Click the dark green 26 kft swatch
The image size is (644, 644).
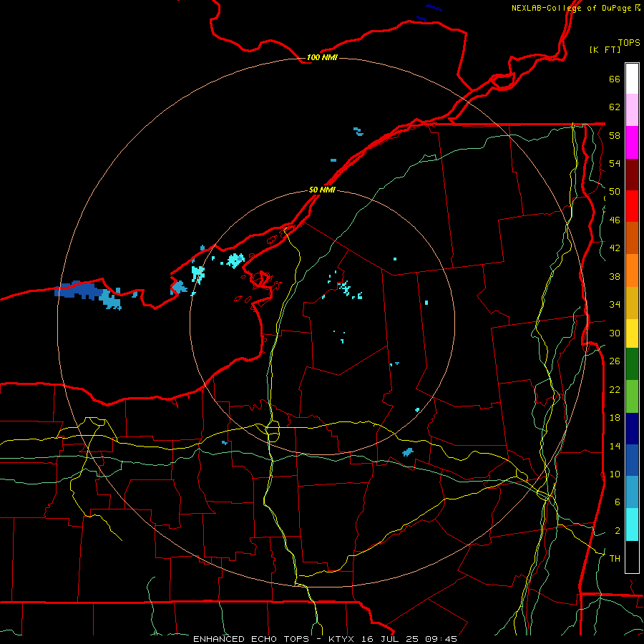coord(632,364)
